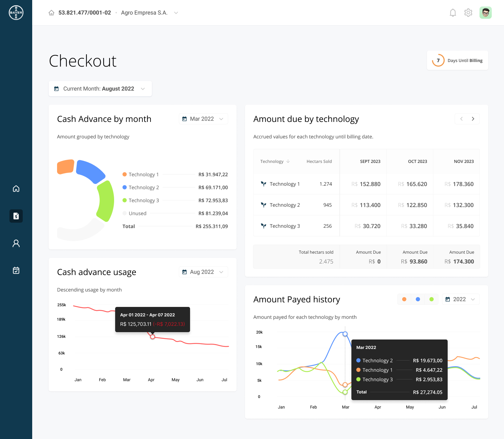Select the Technology 1 amount R$ 31.947,22
The width and height of the screenshot is (504, 439).
pyautogui.click(x=213, y=174)
